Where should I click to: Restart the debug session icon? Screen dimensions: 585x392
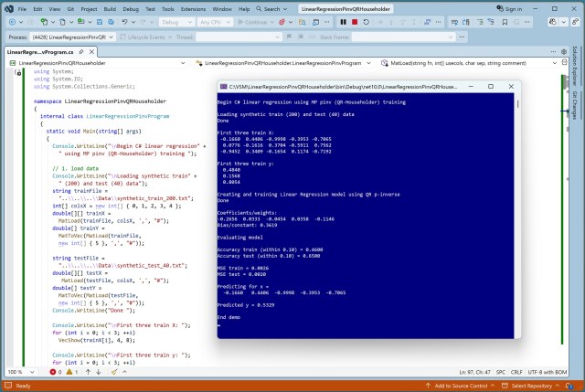366,22
